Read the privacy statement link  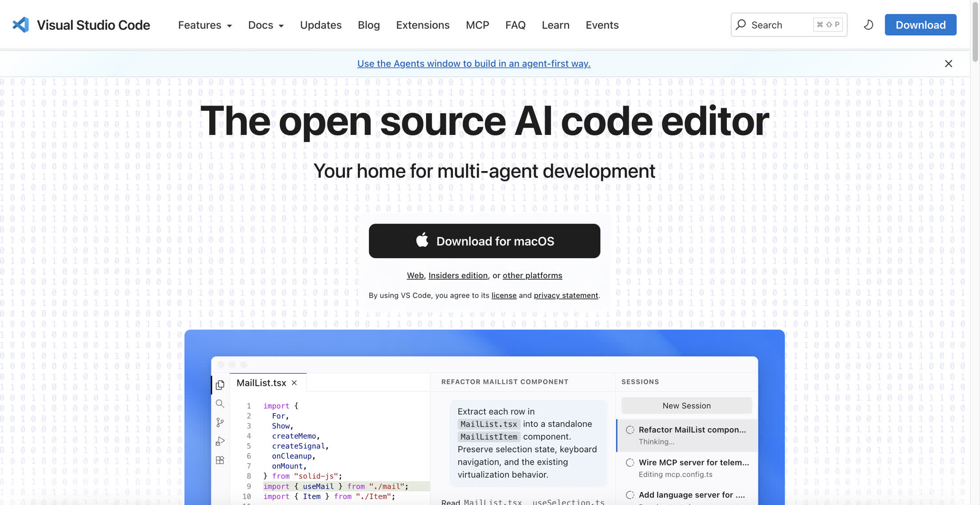point(566,295)
